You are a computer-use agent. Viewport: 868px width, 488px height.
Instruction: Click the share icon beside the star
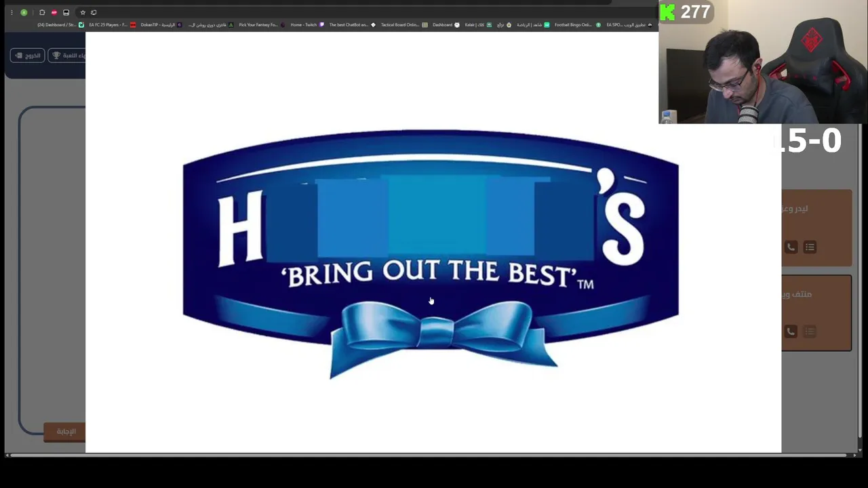pyautogui.click(x=94, y=12)
